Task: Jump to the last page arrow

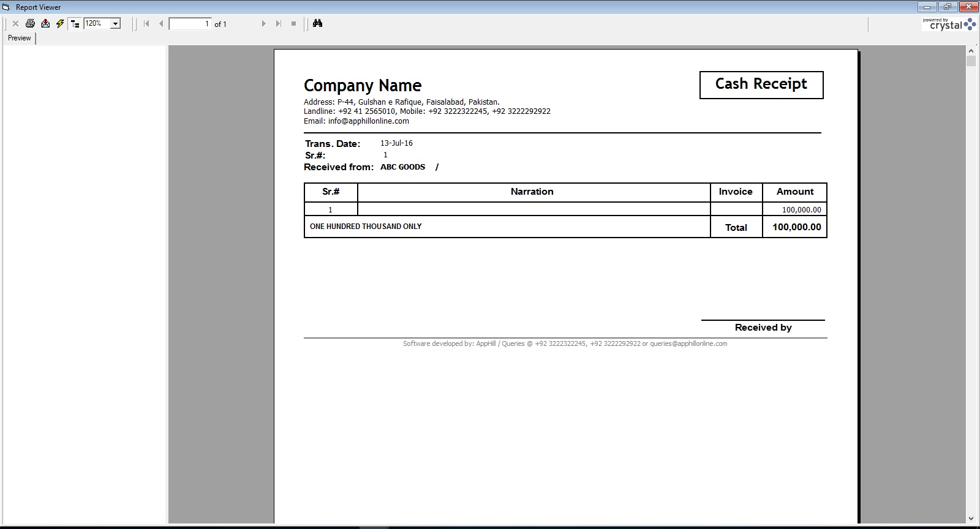Action: click(x=279, y=24)
